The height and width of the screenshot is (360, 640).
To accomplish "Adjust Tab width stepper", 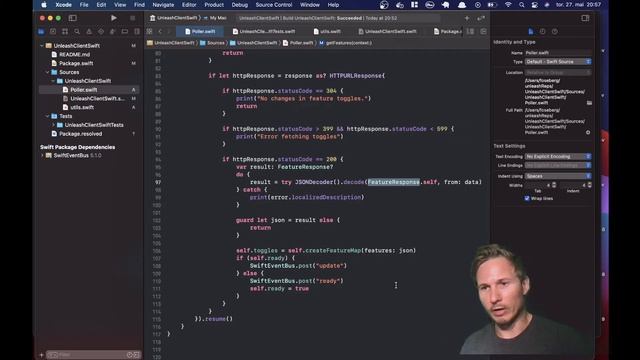I will tap(554, 185).
